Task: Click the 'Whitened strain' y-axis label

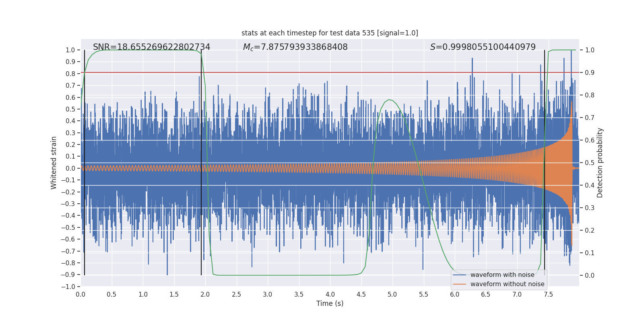Action: (54, 163)
